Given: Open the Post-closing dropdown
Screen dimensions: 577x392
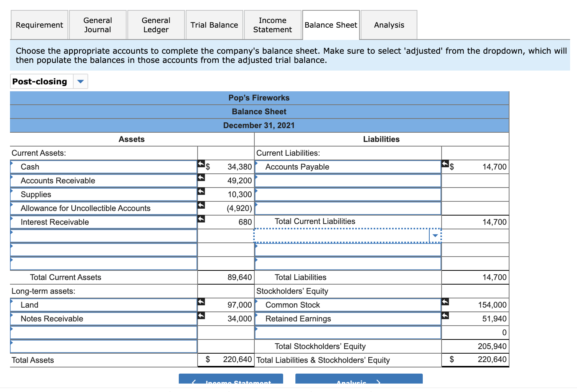Looking at the screenshot, I should point(81,81).
